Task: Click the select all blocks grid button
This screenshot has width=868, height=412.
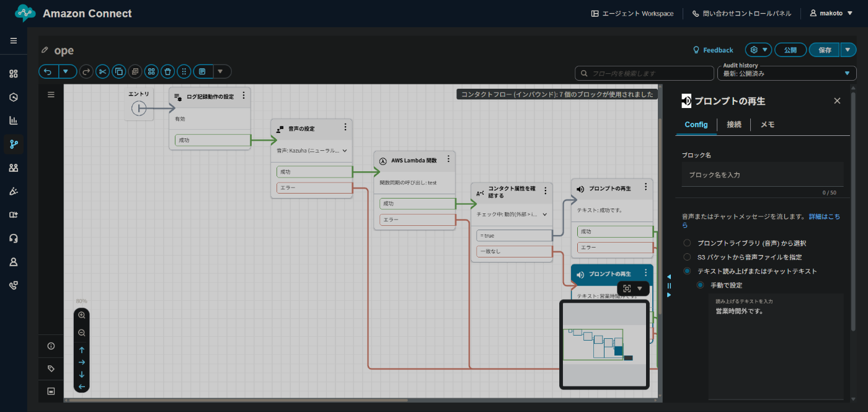Action: 151,71
